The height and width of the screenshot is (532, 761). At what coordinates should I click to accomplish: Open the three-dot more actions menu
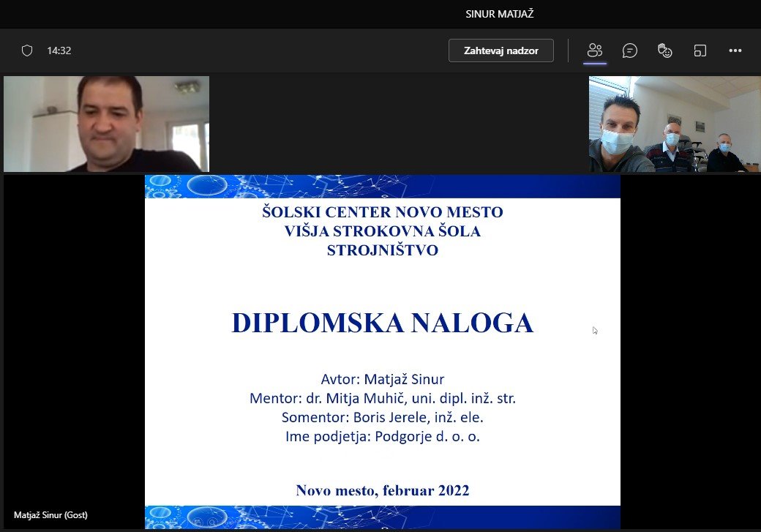(735, 50)
